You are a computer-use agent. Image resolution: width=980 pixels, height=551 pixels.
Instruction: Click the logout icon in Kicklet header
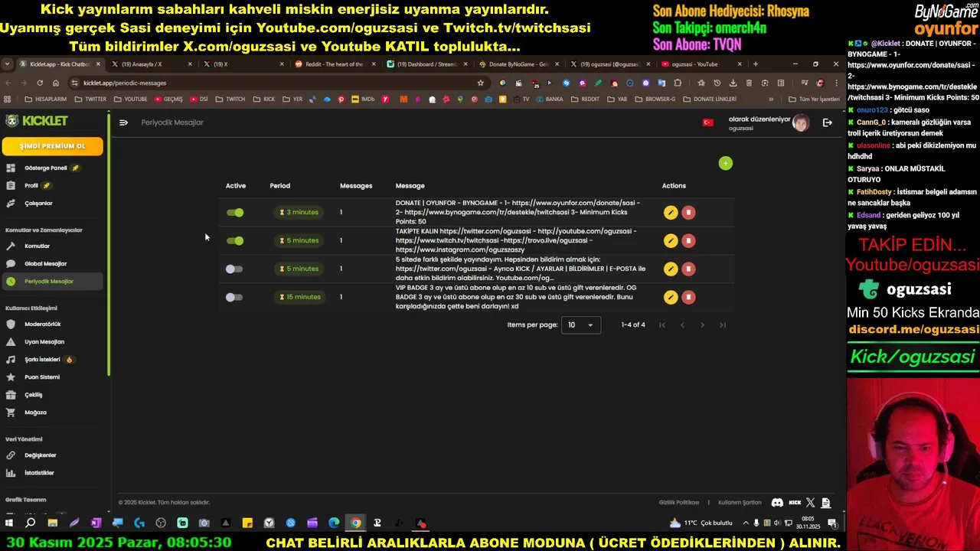(x=828, y=122)
